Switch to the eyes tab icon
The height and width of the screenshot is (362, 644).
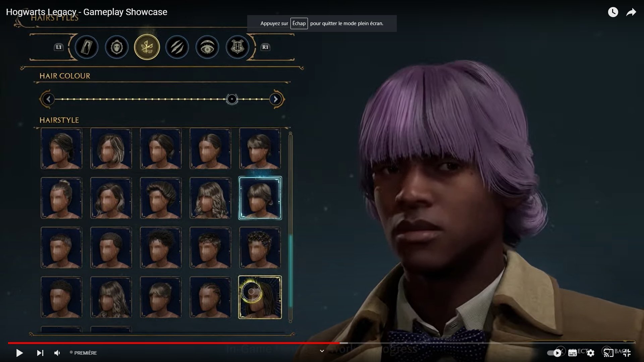point(207,47)
